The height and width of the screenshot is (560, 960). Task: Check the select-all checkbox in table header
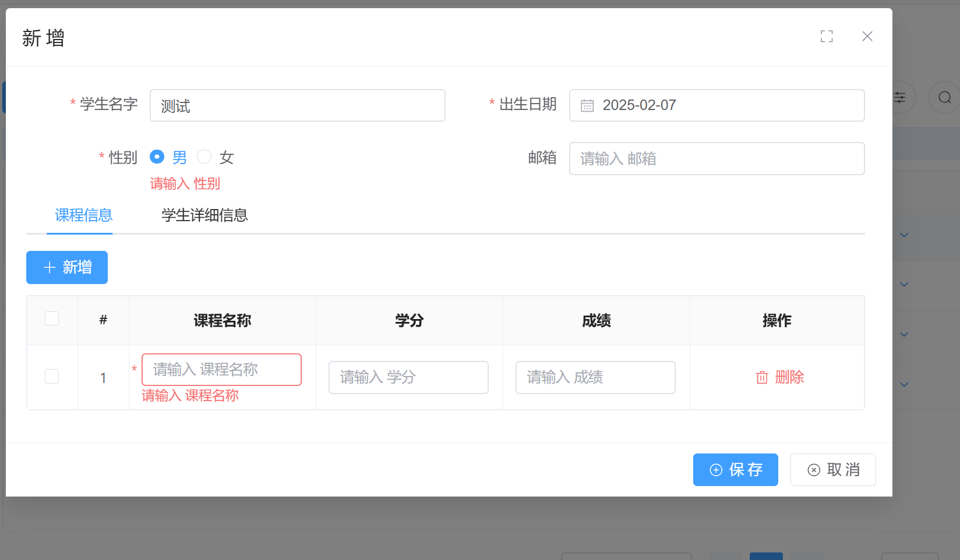[52, 318]
